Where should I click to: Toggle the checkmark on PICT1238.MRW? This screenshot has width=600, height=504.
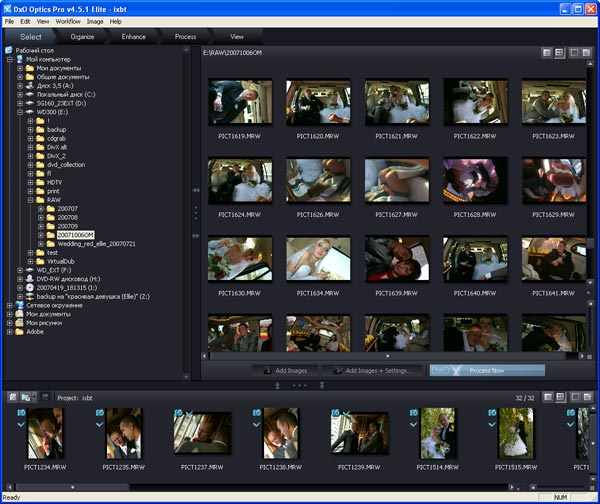(x=257, y=424)
